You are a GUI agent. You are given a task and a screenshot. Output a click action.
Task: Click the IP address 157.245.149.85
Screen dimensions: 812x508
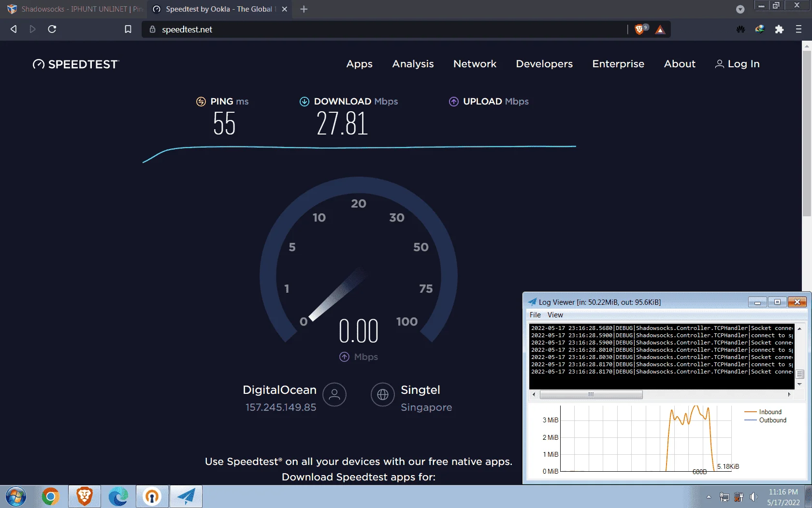click(x=281, y=407)
